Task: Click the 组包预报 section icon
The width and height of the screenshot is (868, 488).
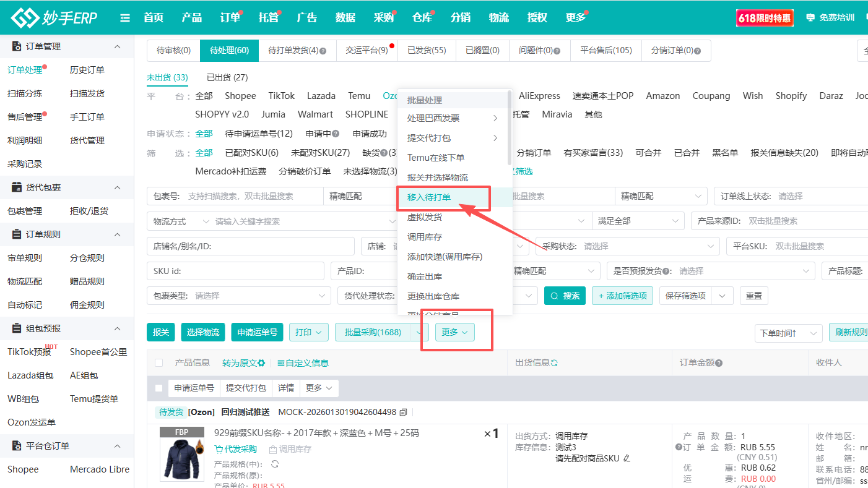Action: point(16,328)
